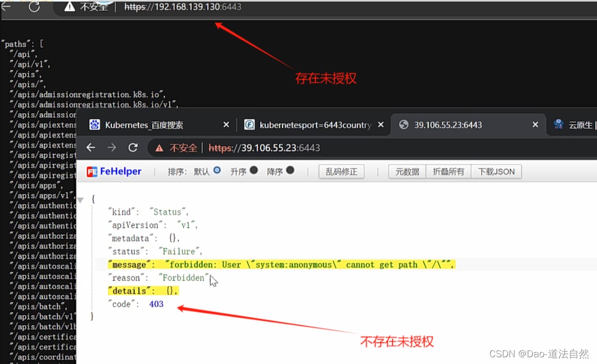Viewport: 597px width, 364px height.
Task: Select the 升序 ascending sort radio
Action: click(254, 170)
